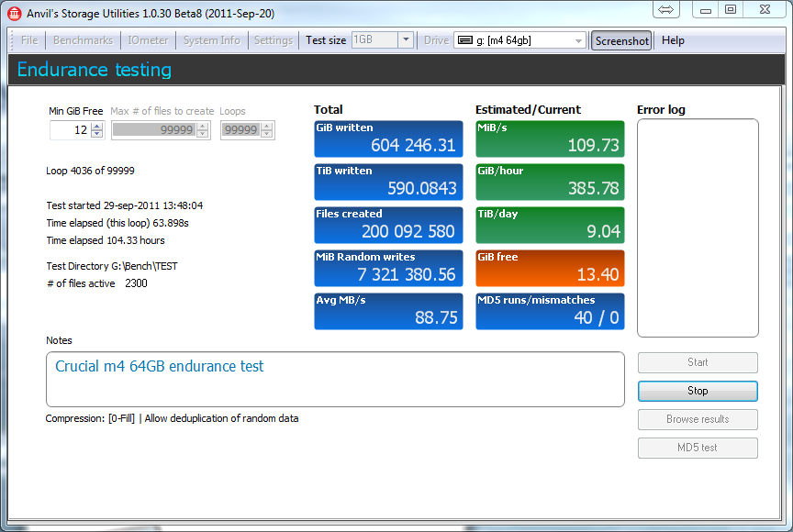Click the Stop button
The width and height of the screenshot is (793, 532).
tap(698, 391)
